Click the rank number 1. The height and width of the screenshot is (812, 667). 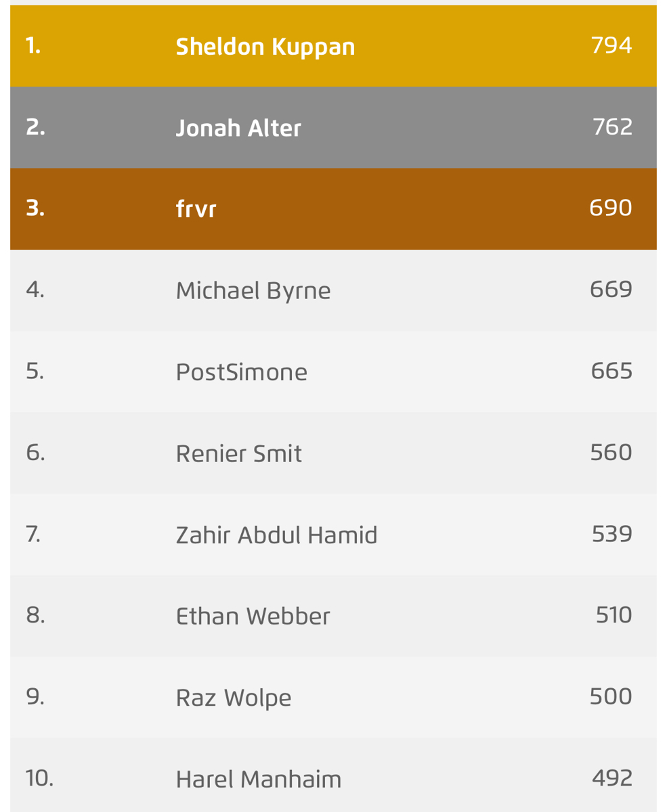[33, 46]
